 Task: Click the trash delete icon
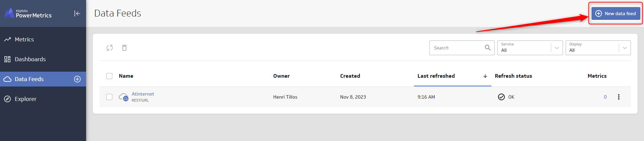(x=124, y=48)
